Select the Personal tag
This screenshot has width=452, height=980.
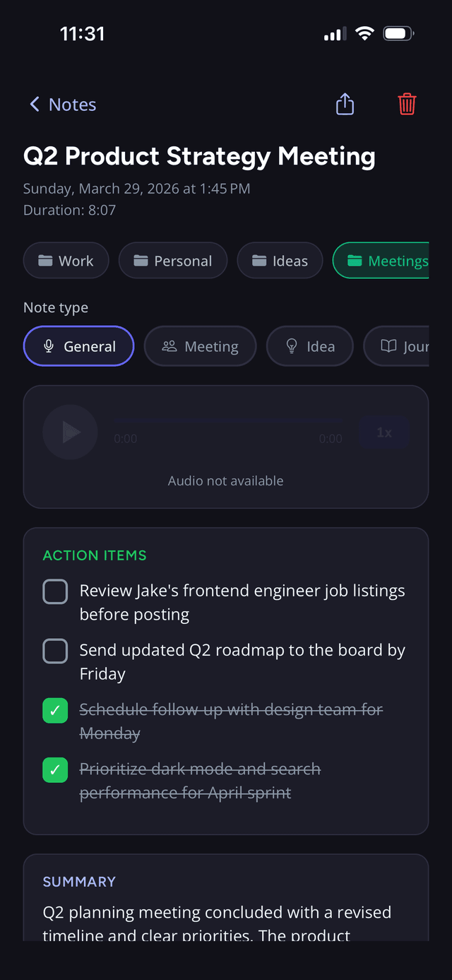pyautogui.click(x=173, y=260)
